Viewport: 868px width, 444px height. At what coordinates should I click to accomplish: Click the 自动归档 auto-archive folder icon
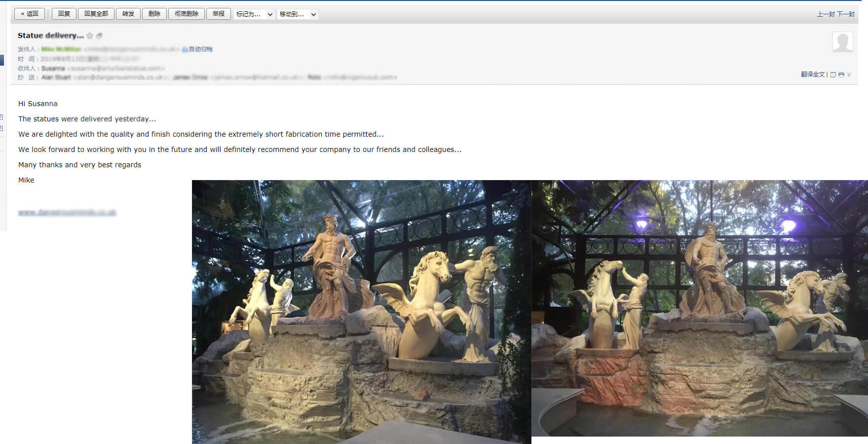coord(185,49)
